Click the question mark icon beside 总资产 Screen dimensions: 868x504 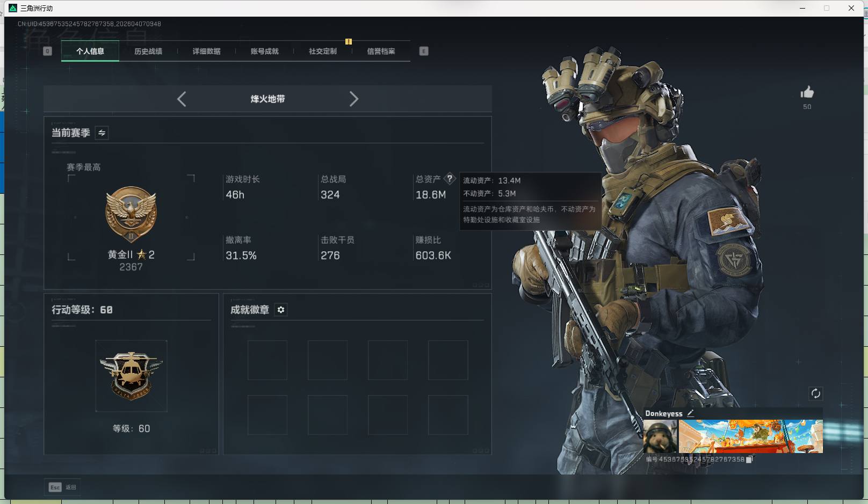[450, 179]
